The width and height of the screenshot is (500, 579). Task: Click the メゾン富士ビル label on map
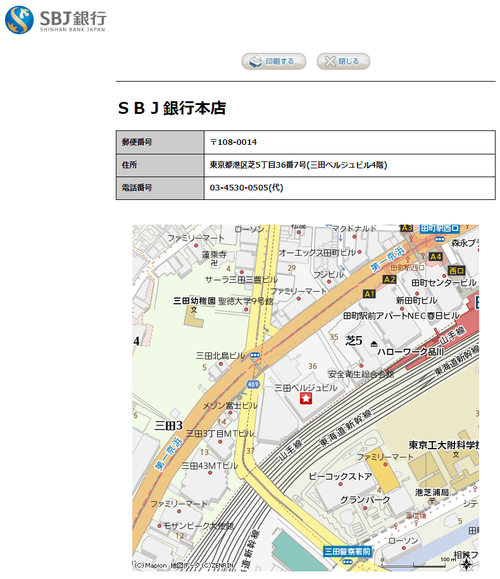(230, 406)
